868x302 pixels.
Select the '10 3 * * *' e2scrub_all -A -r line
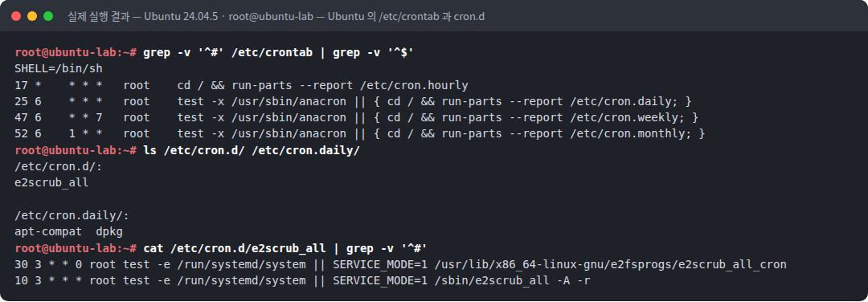[x=302, y=281]
